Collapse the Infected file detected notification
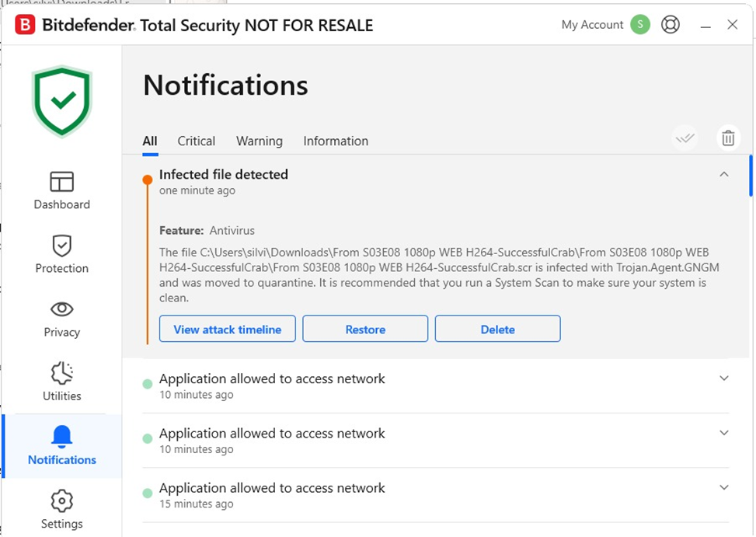 tap(724, 174)
